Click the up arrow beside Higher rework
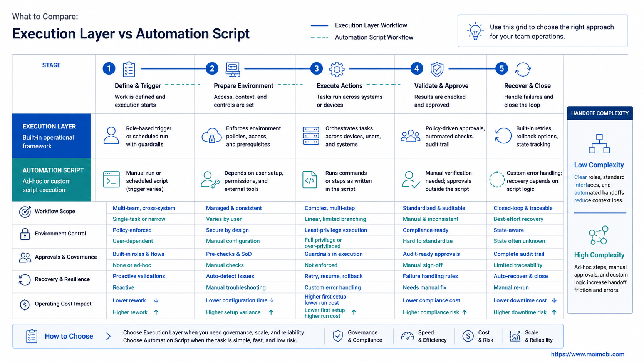This screenshot has height=362, width=644. [x=156, y=312]
